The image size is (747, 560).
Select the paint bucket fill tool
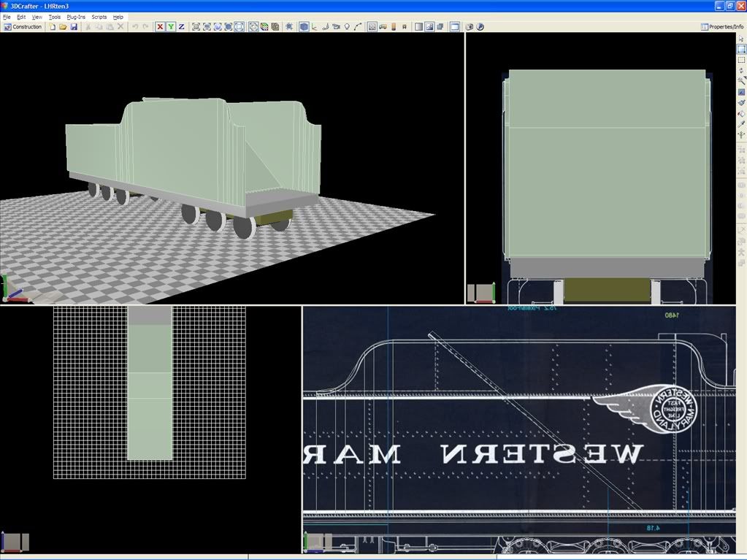tap(741, 114)
